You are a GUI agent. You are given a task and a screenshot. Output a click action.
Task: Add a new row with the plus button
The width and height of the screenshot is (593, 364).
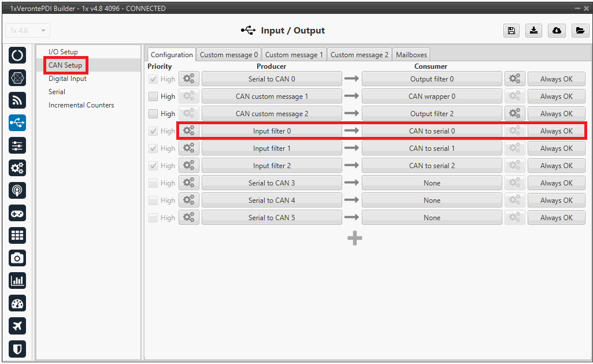(355, 238)
